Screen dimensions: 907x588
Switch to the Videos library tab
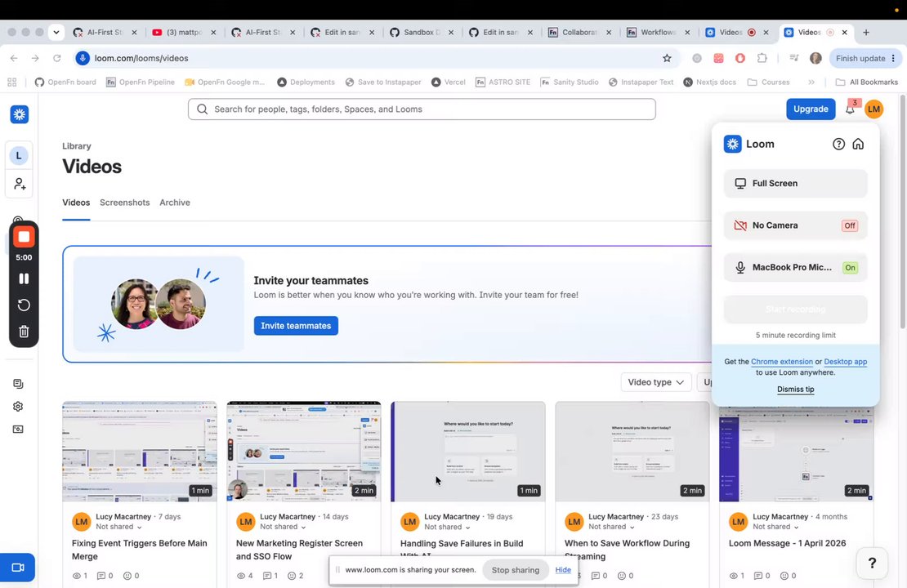[76, 203]
